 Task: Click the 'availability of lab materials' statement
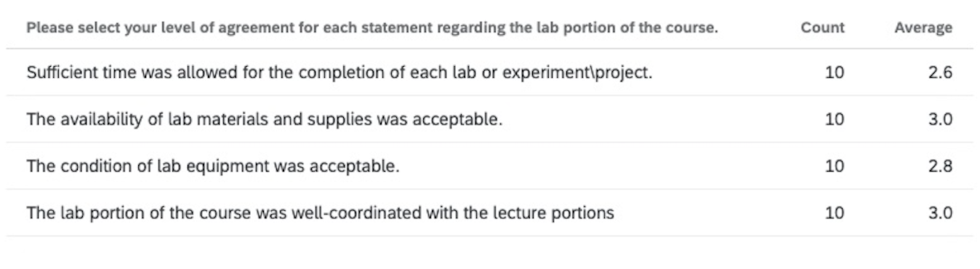click(265, 119)
